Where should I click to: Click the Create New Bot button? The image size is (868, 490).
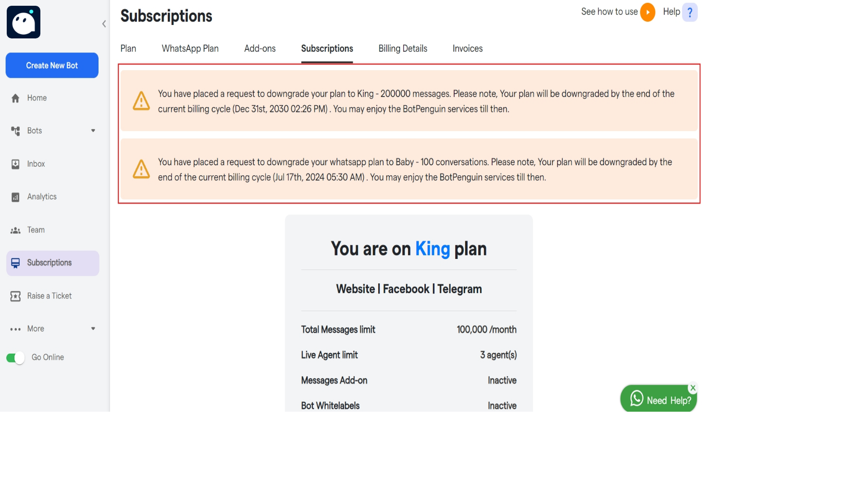pos(51,65)
